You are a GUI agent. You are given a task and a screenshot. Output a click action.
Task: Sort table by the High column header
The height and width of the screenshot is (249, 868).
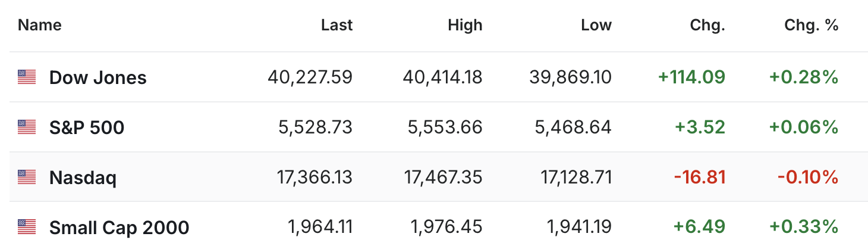[466, 25]
